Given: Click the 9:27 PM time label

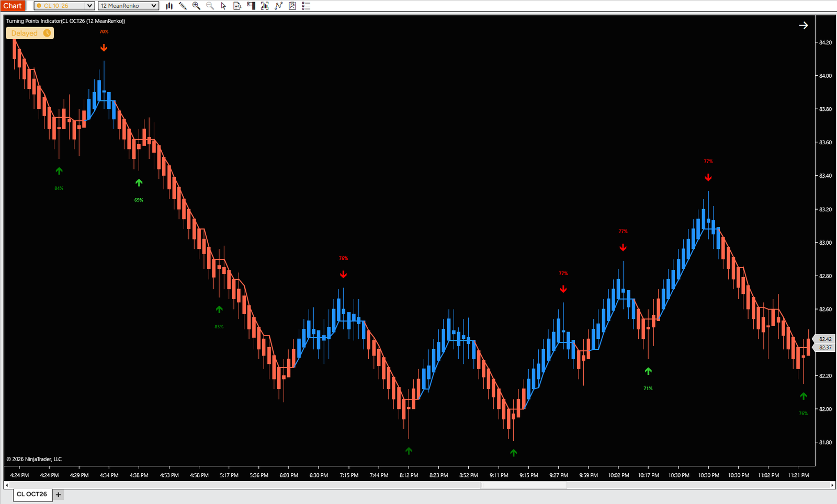Looking at the screenshot, I should point(559,475).
